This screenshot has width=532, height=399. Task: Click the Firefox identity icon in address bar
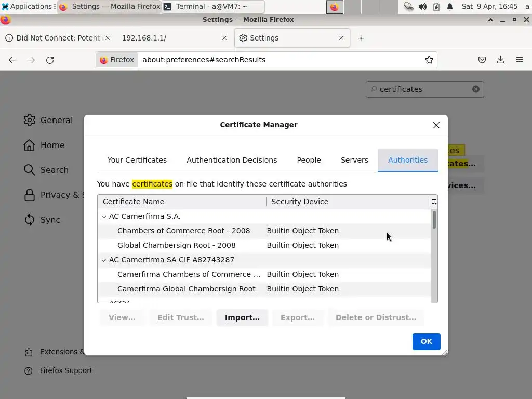pos(117,60)
